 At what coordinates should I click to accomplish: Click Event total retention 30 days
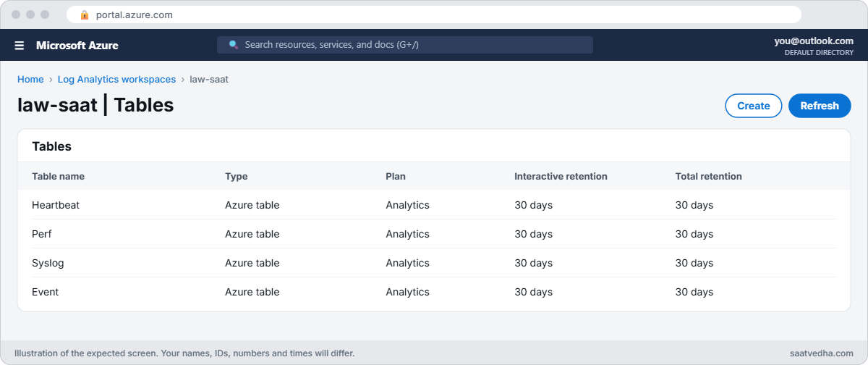point(694,292)
